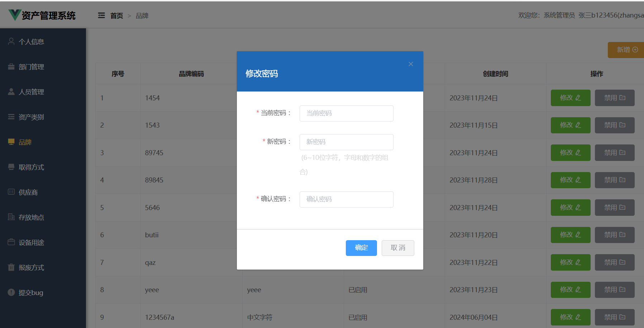
Task: Close the 修改密码 dialog with X
Action: 411,64
